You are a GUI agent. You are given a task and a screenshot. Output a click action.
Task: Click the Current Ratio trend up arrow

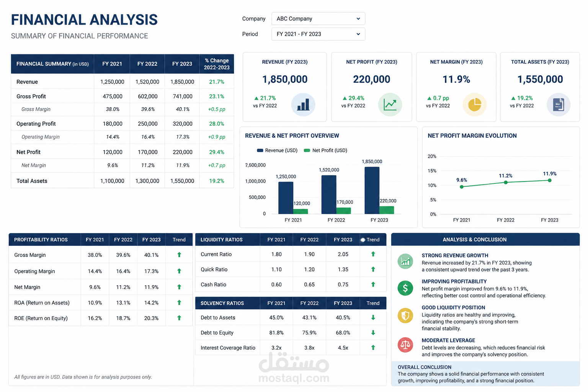tap(373, 254)
